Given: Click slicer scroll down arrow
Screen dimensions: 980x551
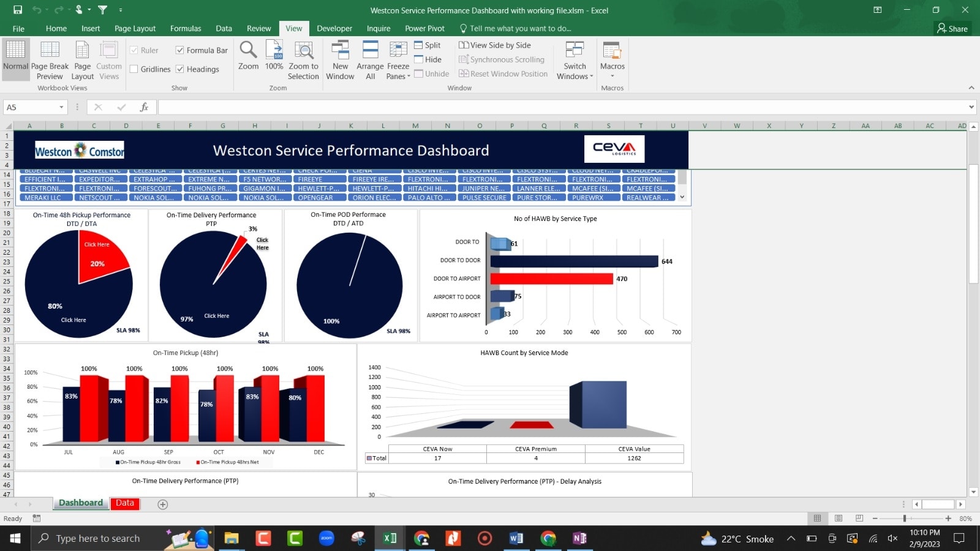Looking at the screenshot, I should [x=682, y=197].
